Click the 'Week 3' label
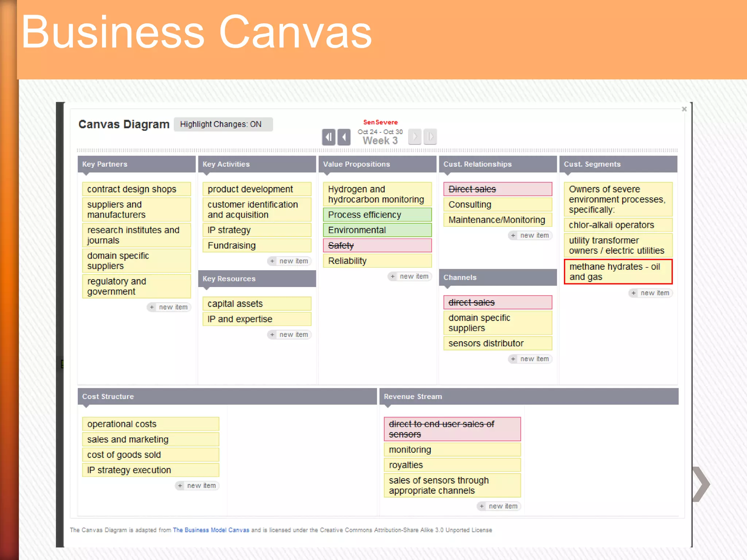747x560 pixels. pos(380,141)
